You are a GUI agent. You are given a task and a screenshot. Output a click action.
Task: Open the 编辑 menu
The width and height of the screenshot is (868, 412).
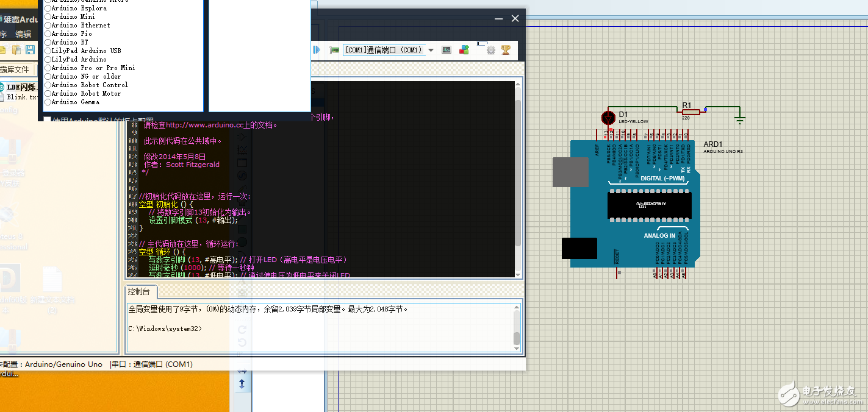tap(23, 35)
